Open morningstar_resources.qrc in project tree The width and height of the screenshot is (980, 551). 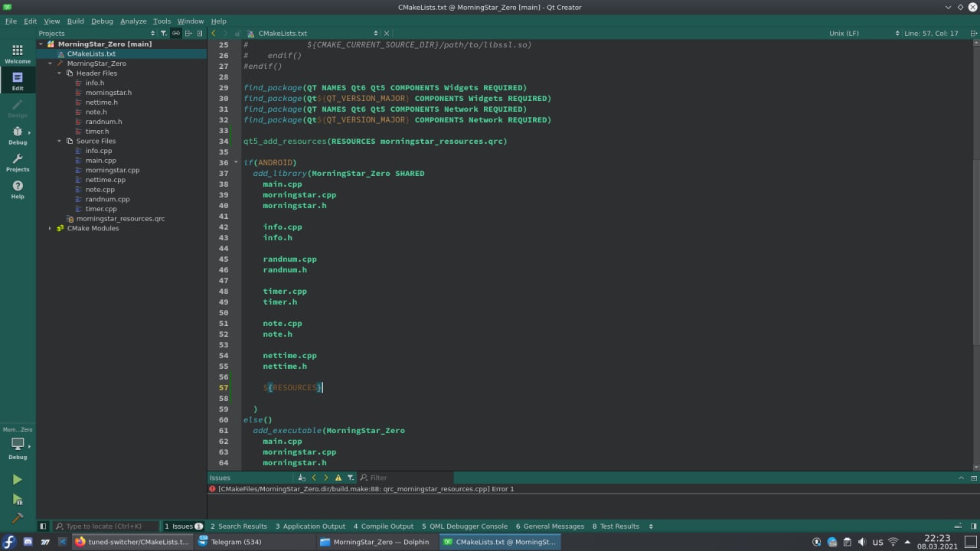[119, 219]
